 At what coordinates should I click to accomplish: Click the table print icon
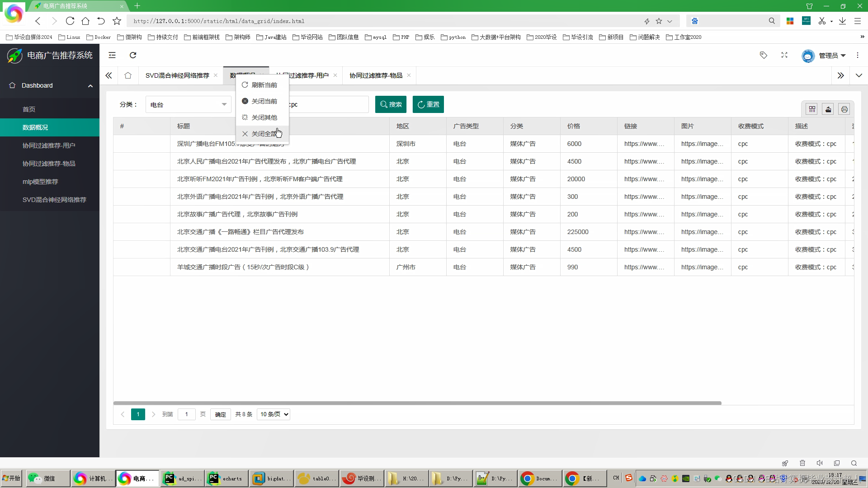(844, 109)
